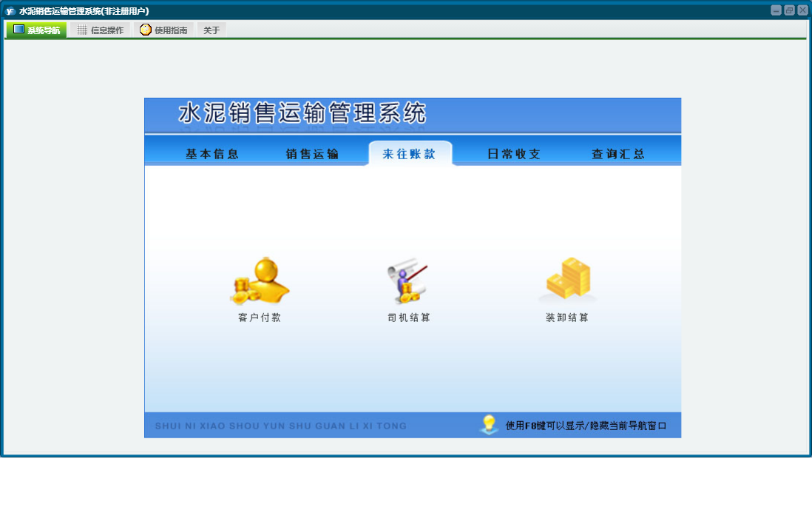Image resolution: width=812 pixels, height=530 pixels.
Task: Go to the 日常收支 tab
Action: (x=514, y=154)
